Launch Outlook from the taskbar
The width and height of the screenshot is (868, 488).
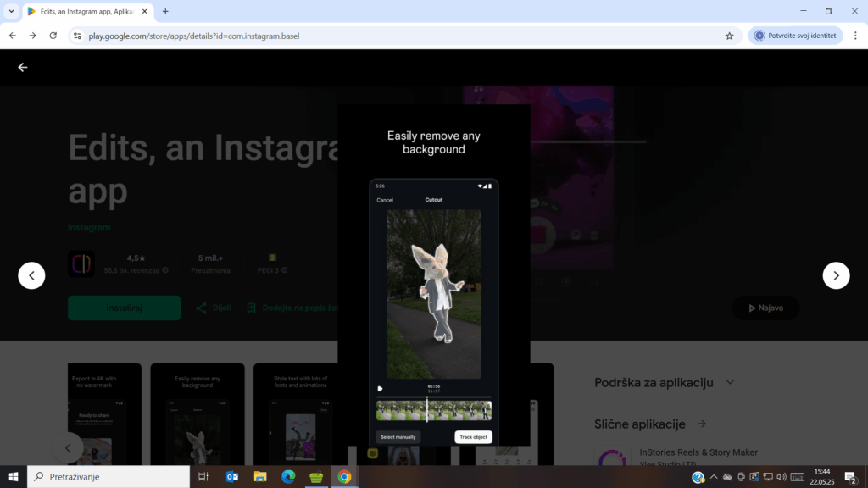click(232, 476)
